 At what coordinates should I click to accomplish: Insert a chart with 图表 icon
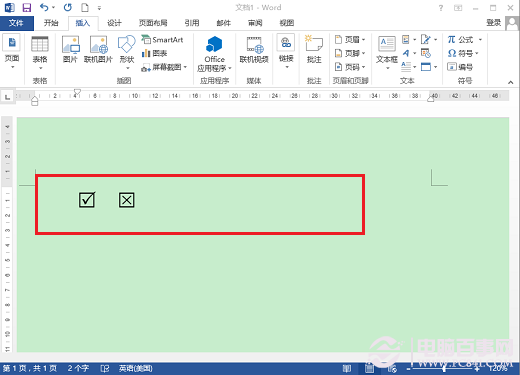point(154,53)
